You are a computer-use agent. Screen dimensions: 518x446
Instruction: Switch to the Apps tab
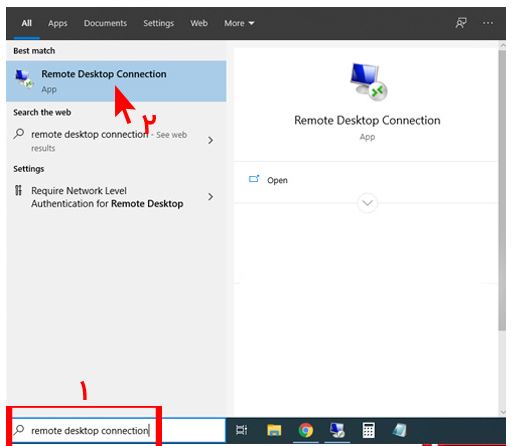(x=57, y=23)
